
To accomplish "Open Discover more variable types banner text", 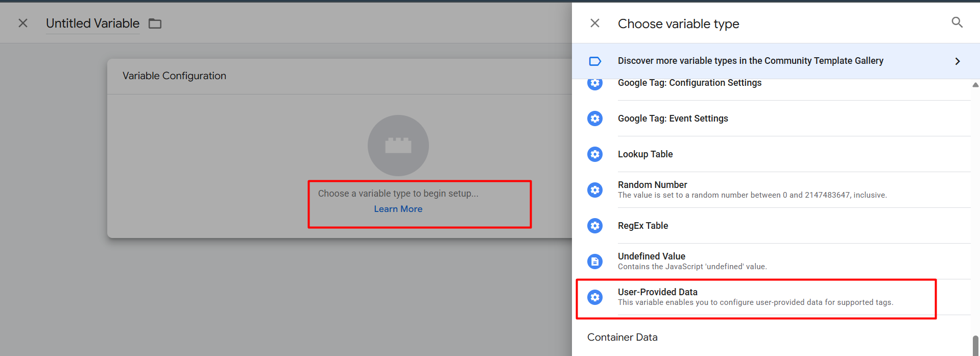I will pos(750,61).
